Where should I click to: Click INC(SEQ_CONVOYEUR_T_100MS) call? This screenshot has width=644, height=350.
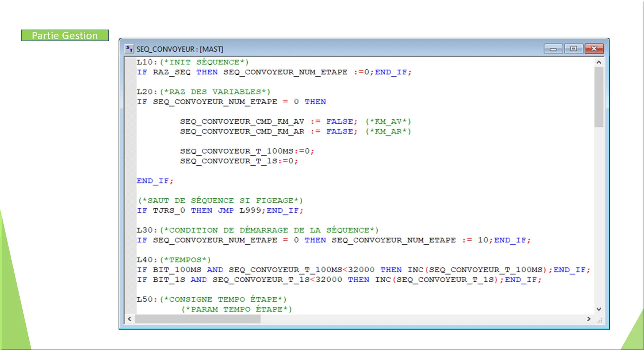(477, 270)
